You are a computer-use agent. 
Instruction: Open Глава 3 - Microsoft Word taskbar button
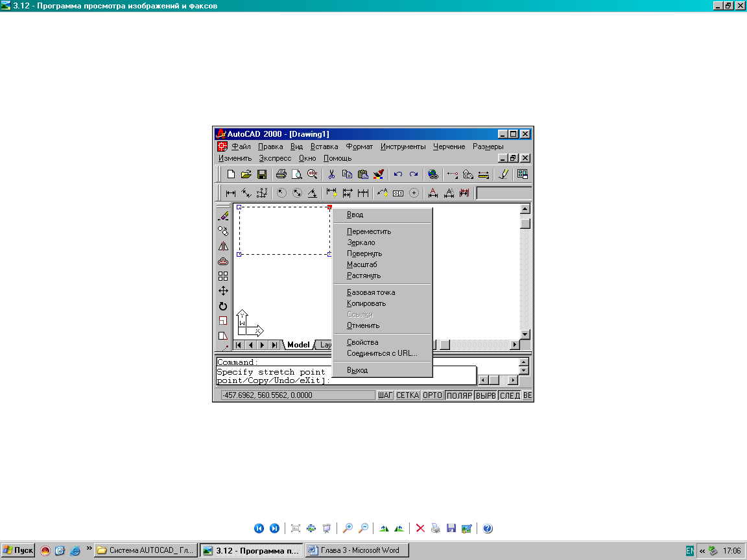(357, 550)
